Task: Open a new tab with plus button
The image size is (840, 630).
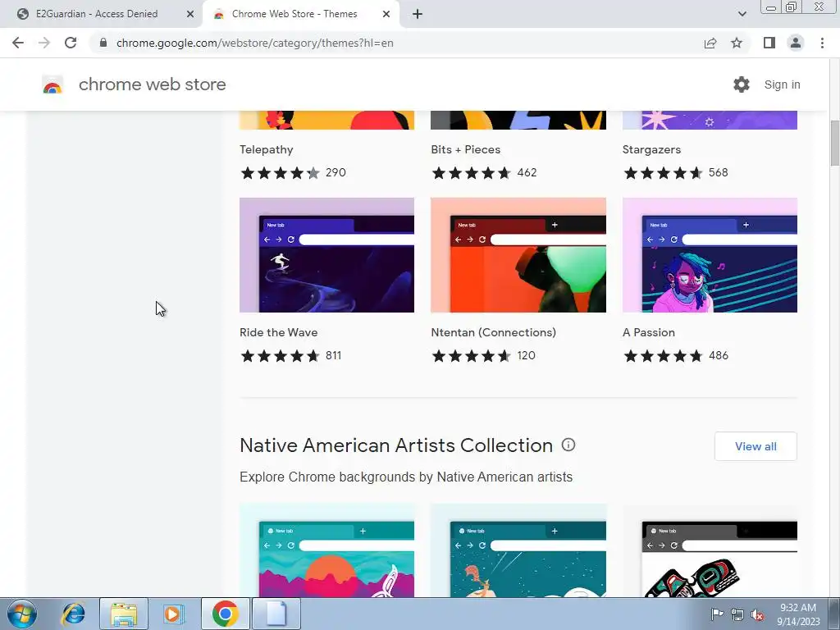Action: click(x=418, y=14)
